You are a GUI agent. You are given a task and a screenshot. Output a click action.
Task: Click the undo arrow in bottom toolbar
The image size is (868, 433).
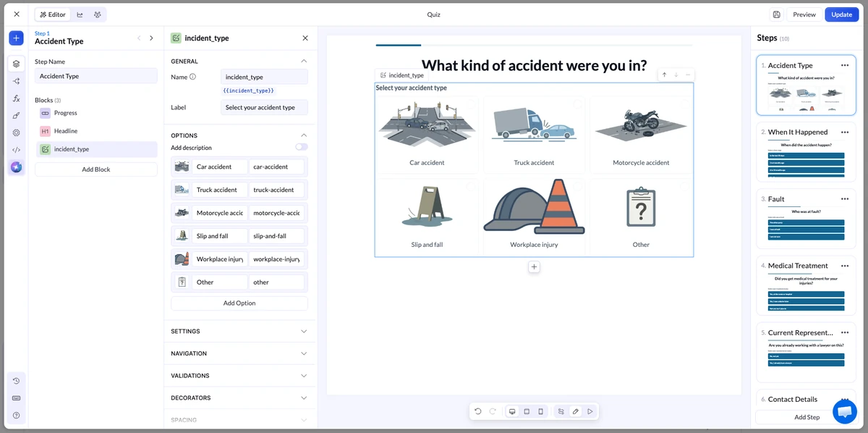[478, 411]
